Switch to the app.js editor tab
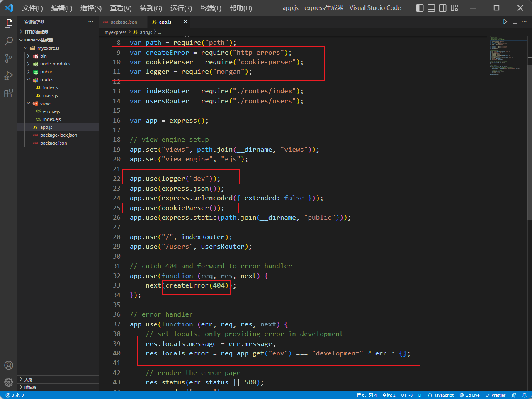This screenshot has height=399, width=532. 165,22
